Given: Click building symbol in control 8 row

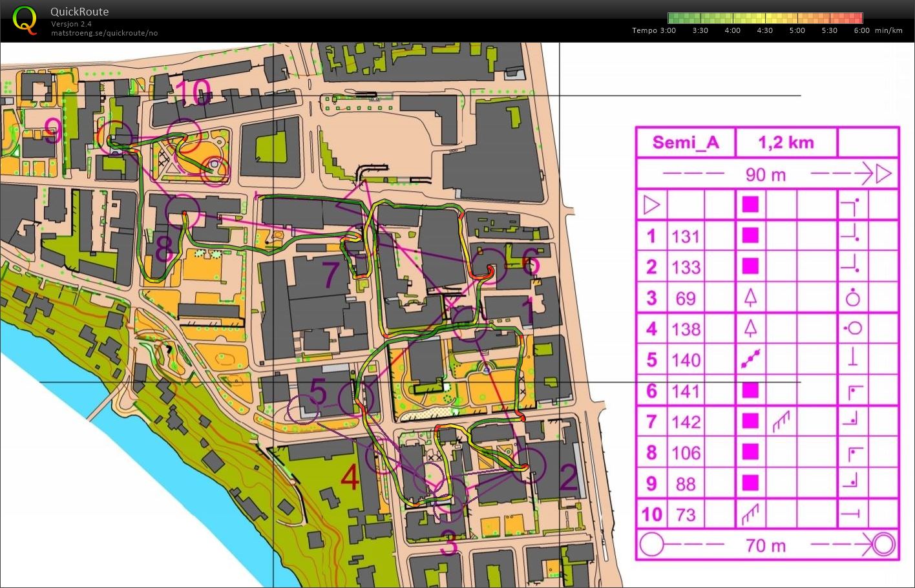Looking at the screenshot, I should [750, 452].
